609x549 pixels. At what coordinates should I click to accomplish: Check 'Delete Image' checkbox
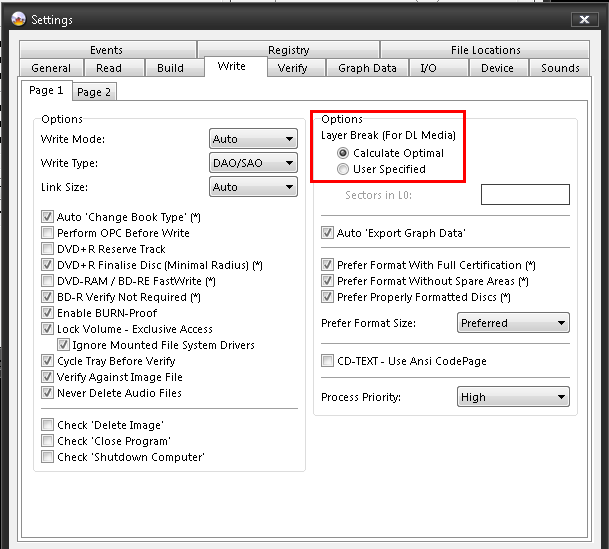48,425
